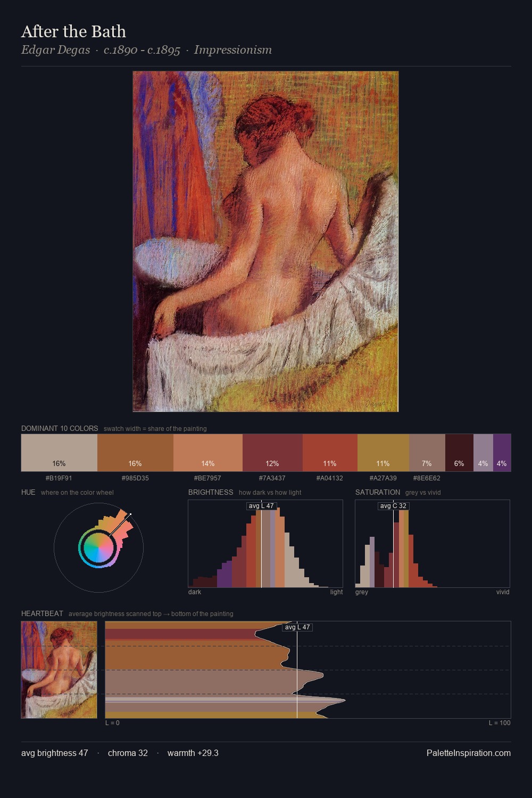Click the #A04132 red swatch
The image size is (532, 798).
(x=330, y=453)
